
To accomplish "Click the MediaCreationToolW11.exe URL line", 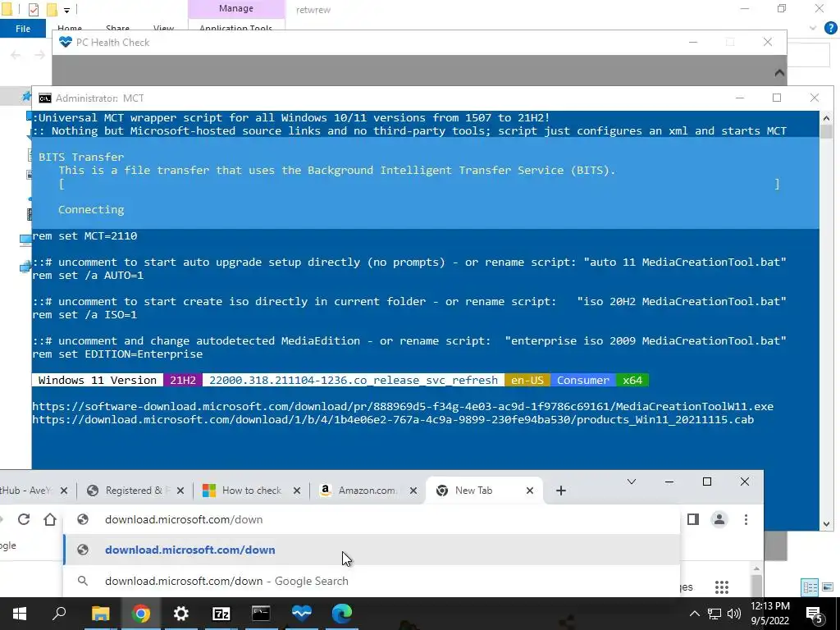I will (x=402, y=407).
